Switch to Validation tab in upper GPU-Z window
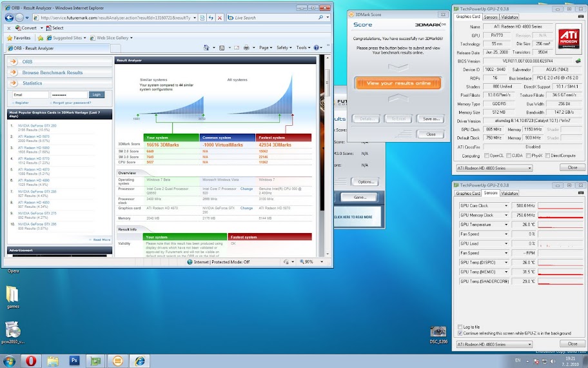 coord(509,17)
